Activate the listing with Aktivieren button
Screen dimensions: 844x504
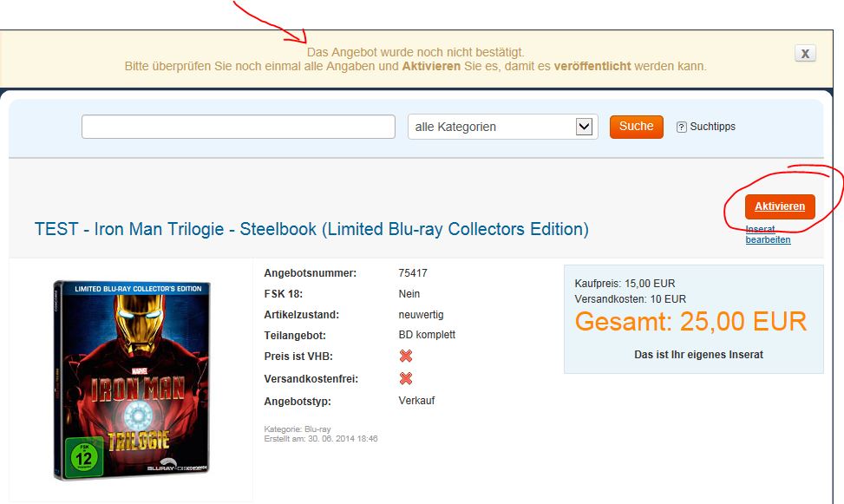click(x=780, y=206)
